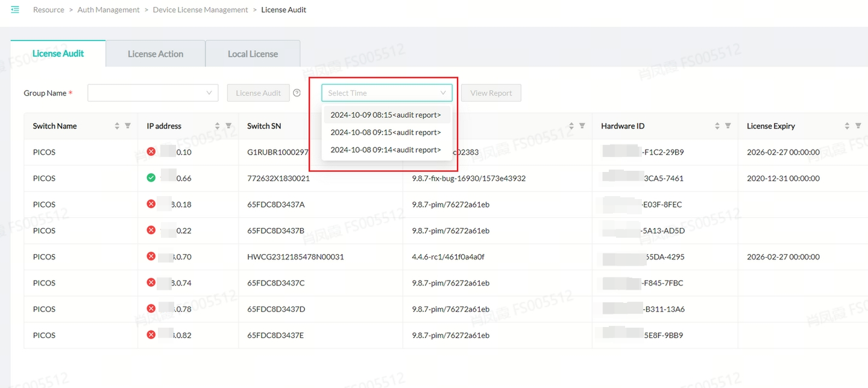The width and height of the screenshot is (868, 388).
Task: Go to Device License Management breadcrumb
Action: point(200,10)
